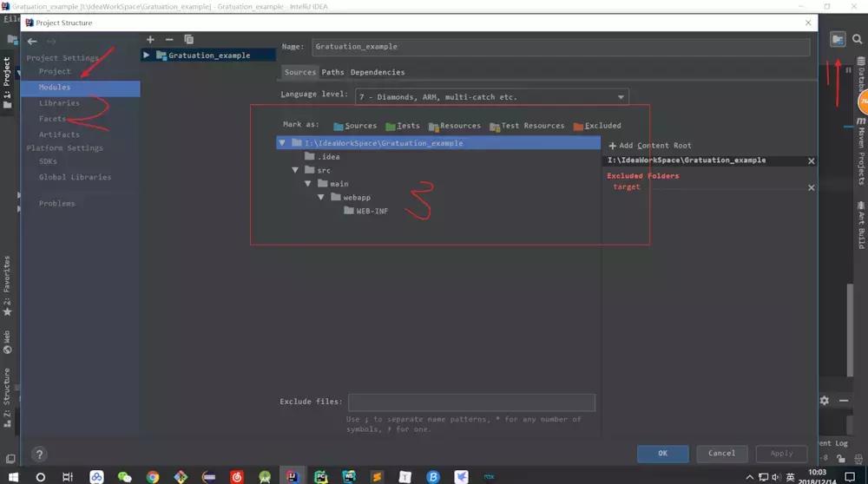This screenshot has width=868, height=484.
Task: Remove excluded target folder X icon
Action: 812,187
